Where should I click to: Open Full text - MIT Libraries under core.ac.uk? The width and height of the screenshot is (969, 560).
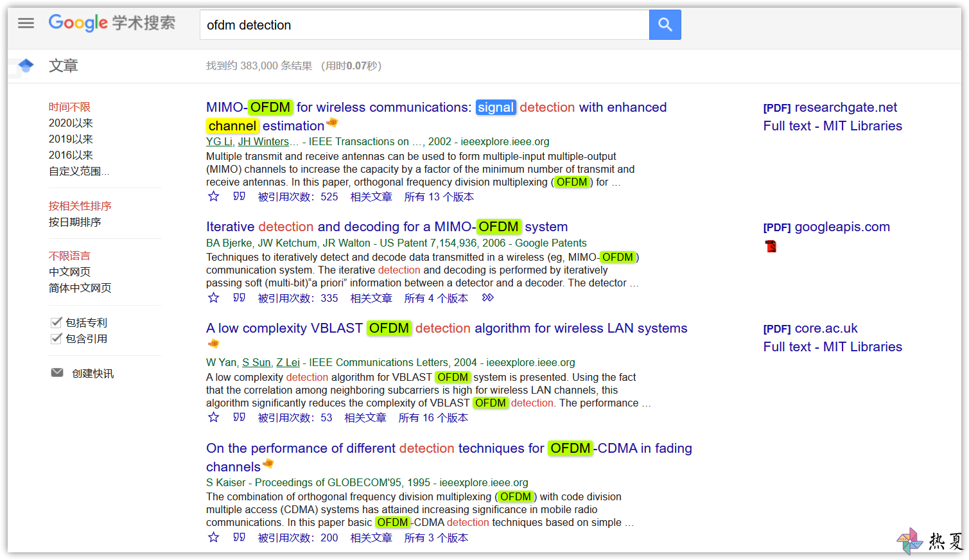[x=832, y=347]
